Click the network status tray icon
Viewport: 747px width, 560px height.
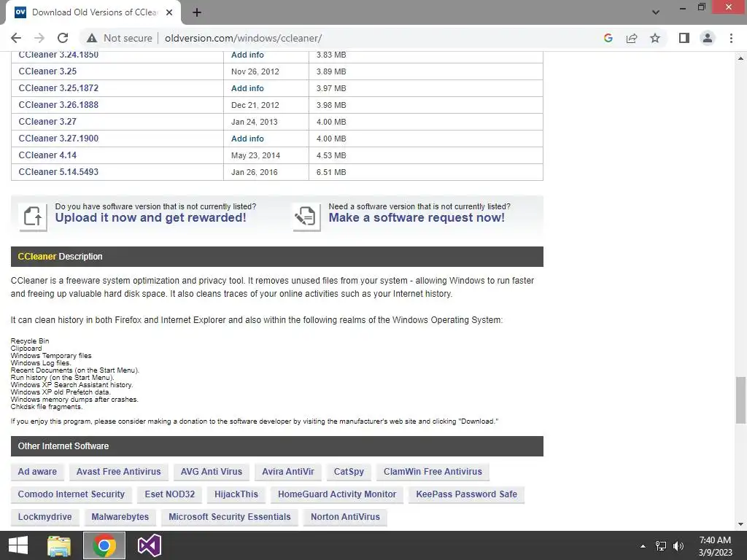[x=661, y=546]
